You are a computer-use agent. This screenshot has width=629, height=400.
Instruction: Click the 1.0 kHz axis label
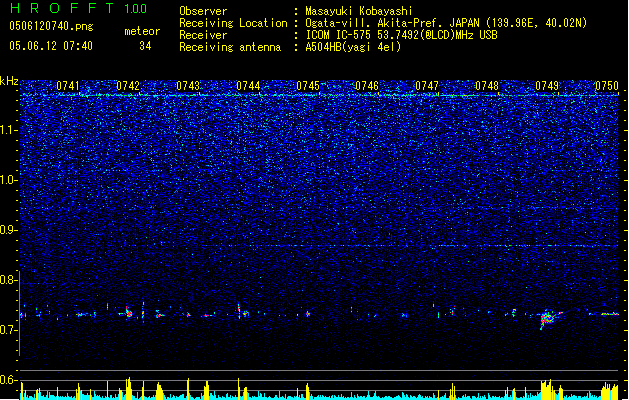(x=8, y=180)
